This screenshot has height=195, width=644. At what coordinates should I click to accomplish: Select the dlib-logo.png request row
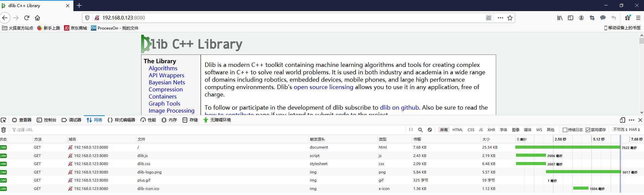tap(322, 172)
